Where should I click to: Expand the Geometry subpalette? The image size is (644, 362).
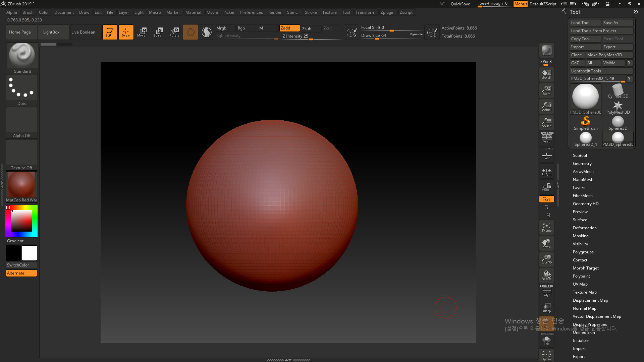(582, 164)
